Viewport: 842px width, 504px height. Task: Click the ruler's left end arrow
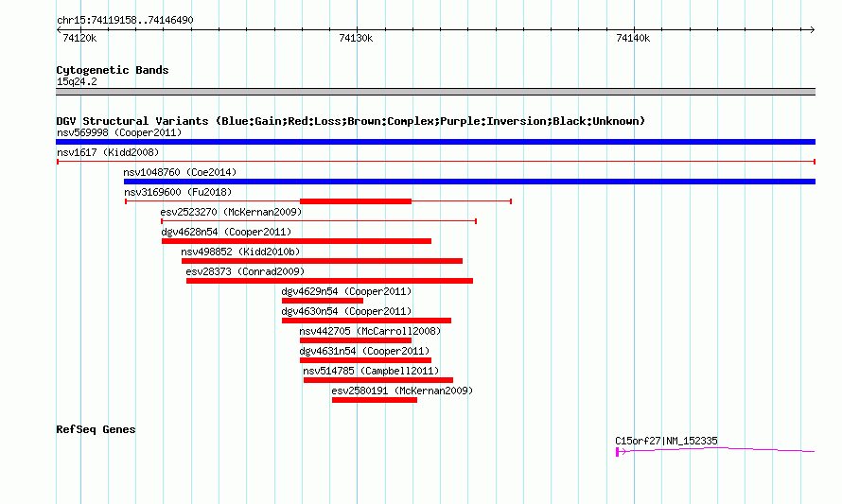(x=59, y=29)
